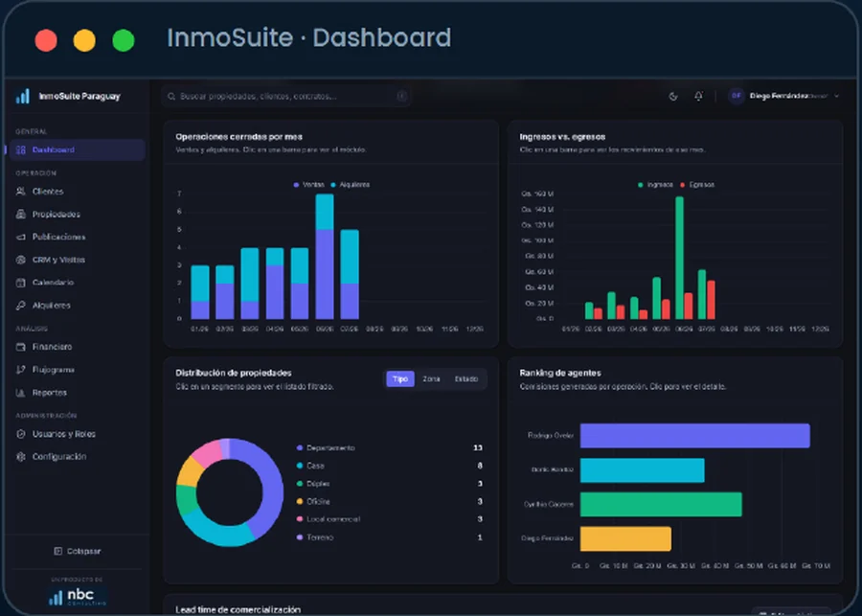Click the cyan second agent bar

point(642,470)
